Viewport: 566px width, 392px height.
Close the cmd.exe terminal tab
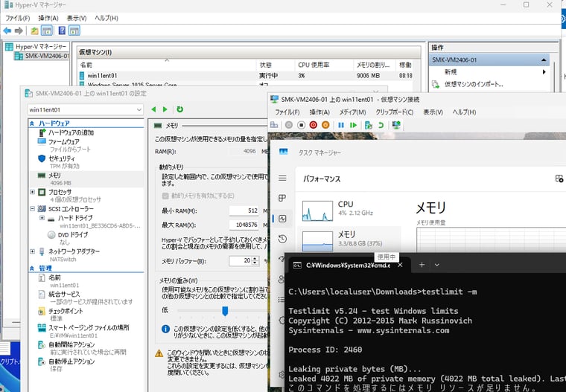(x=400, y=265)
